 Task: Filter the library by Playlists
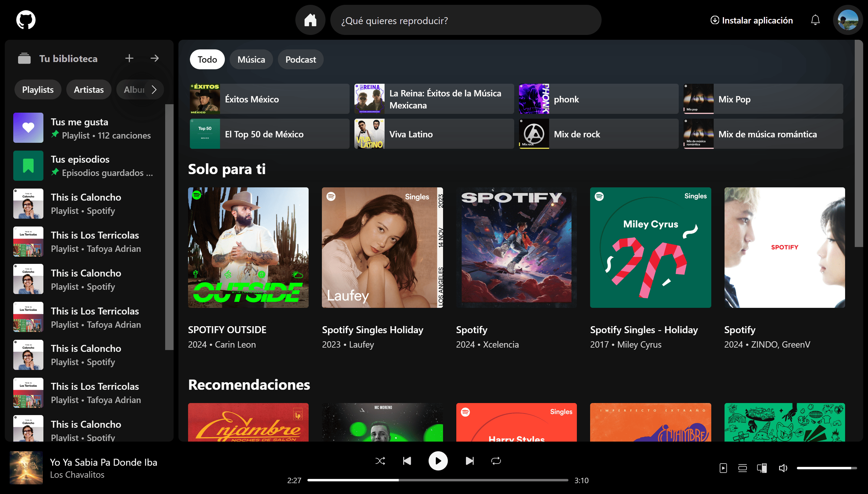click(38, 89)
